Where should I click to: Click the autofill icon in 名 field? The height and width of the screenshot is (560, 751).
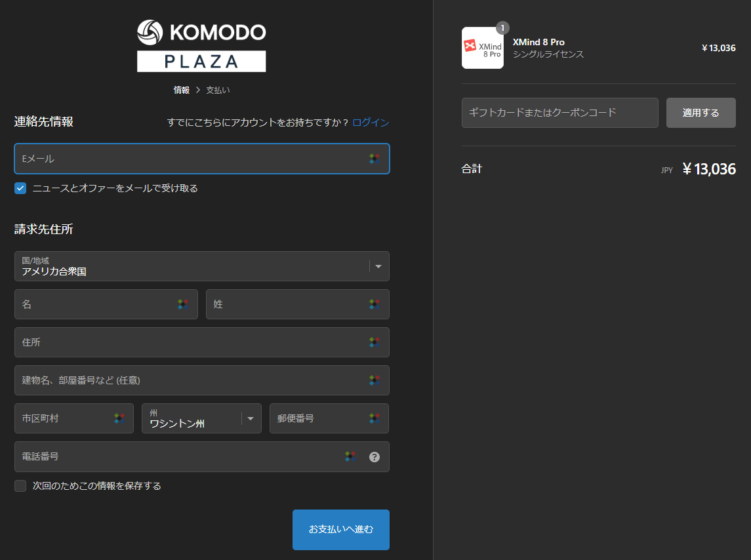(x=183, y=304)
